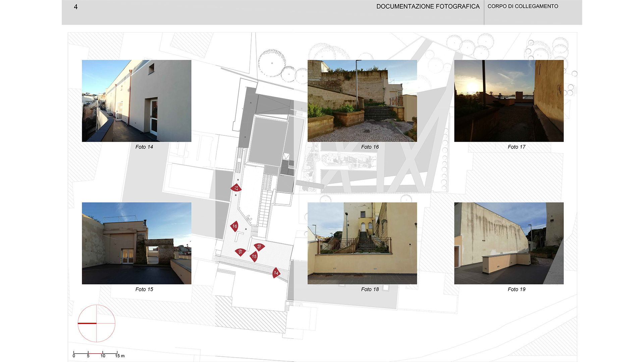Select red viewpoint marker 19 on plan

[240, 252]
